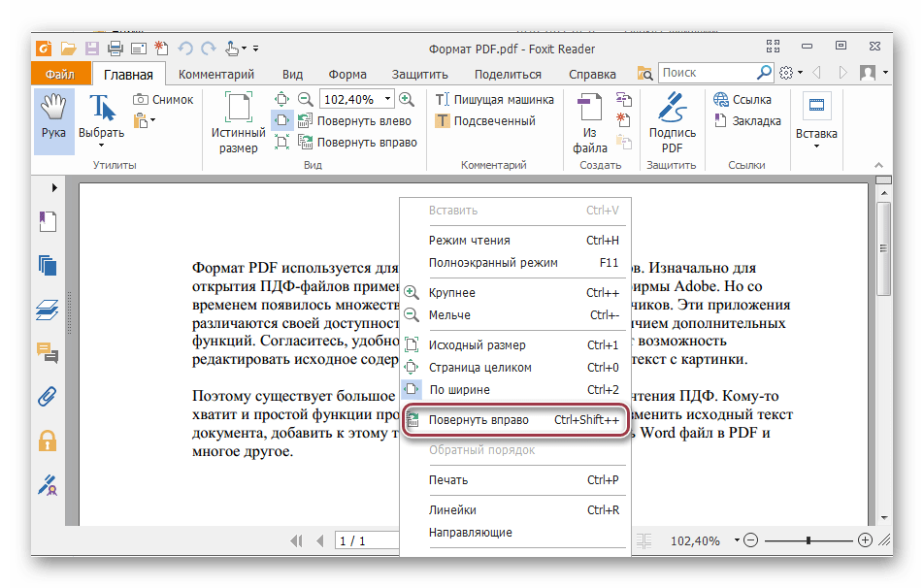Open the security lock panel in sidebar
924x588 pixels.
point(47,441)
